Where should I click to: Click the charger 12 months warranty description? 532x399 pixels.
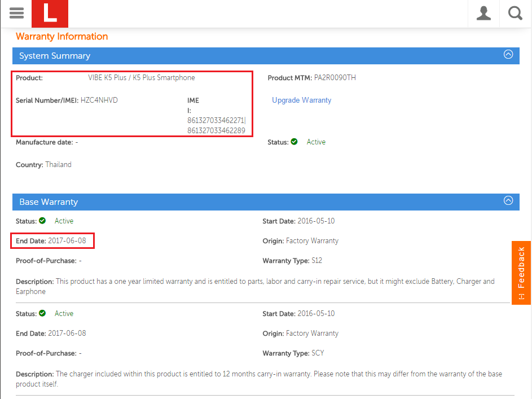[x=259, y=379]
